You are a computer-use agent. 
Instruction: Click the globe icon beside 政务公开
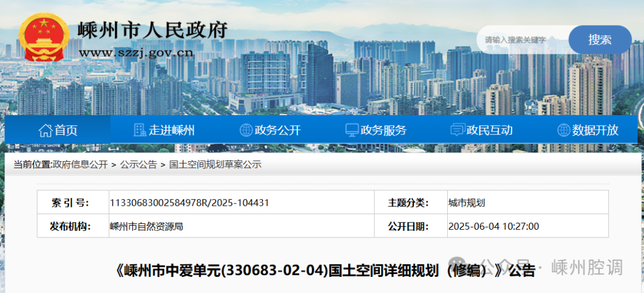click(246, 130)
